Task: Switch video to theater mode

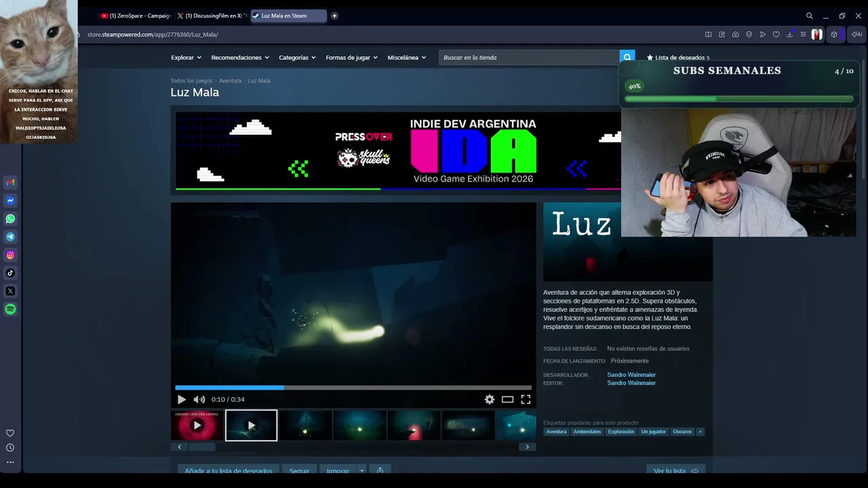Action: [x=507, y=399]
